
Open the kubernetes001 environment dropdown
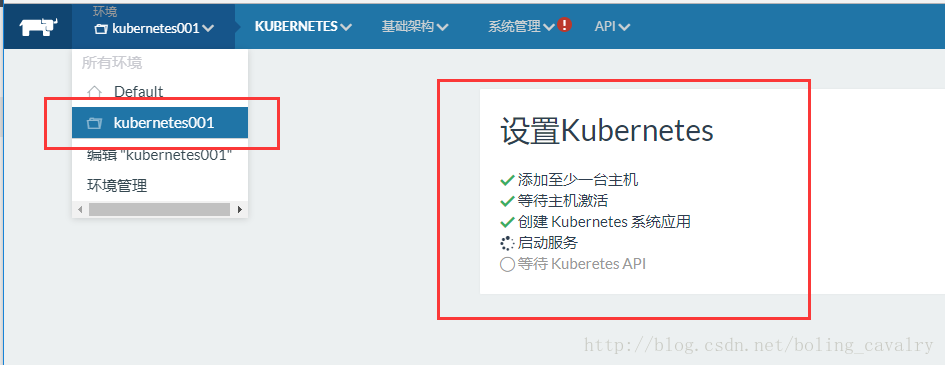(x=154, y=28)
